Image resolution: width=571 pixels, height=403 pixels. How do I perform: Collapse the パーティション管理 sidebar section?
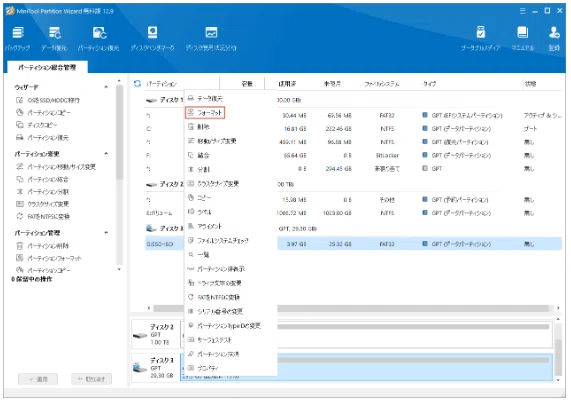pyautogui.click(x=106, y=232)
